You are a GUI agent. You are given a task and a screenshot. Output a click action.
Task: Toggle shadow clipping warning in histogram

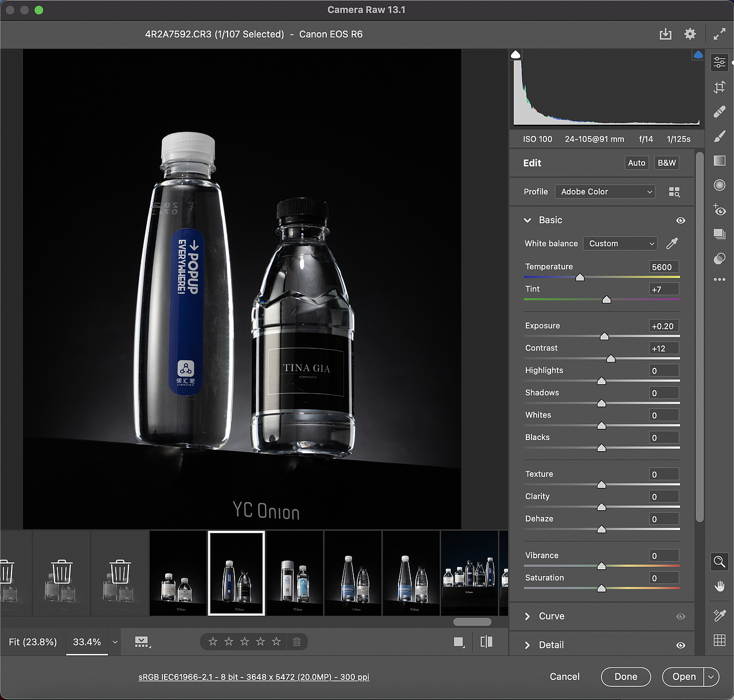516,55
